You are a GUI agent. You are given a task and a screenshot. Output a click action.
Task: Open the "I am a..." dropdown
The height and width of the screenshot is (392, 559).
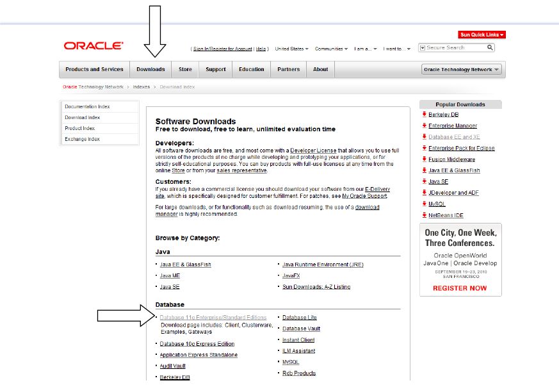[x=366, y=49]
